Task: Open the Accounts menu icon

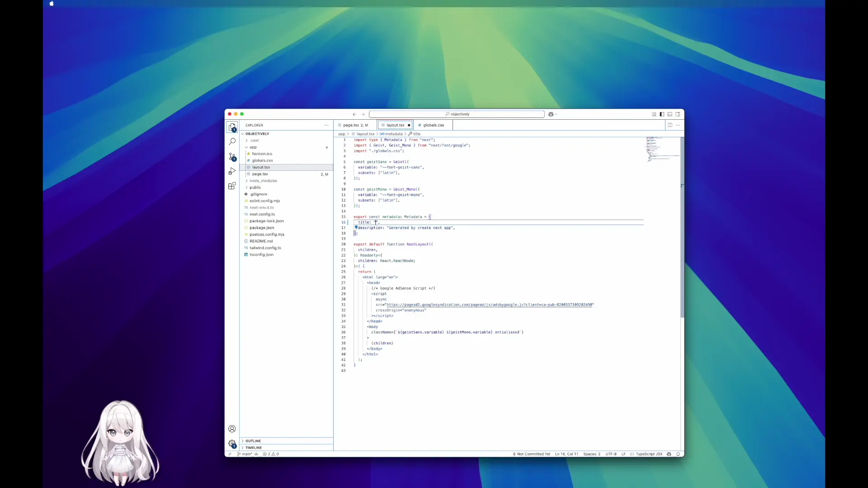Action: click(232, 429)
